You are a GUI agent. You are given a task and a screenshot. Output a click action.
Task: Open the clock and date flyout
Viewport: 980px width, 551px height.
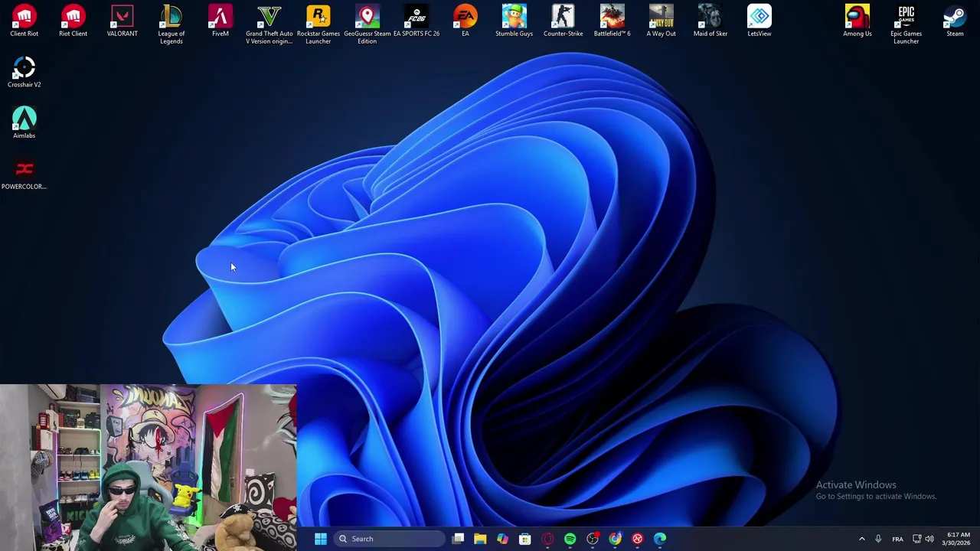[958, 539]
